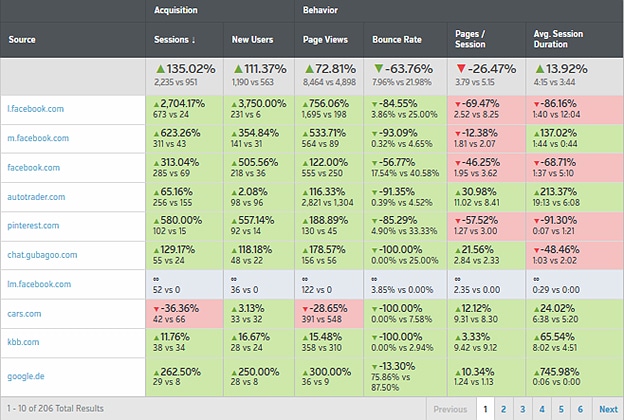Click the Source column header

[x=23, y=41]
